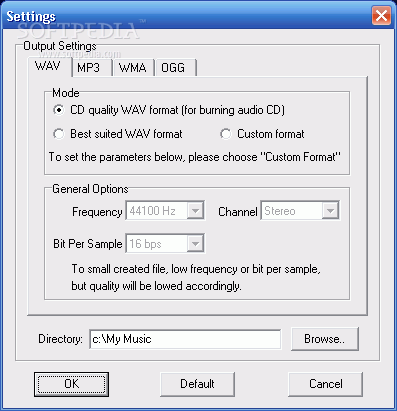Viewport: 397px width, 411px height.
Task: Click the 44100 Hz frequency value
Action: coord(152,211)
